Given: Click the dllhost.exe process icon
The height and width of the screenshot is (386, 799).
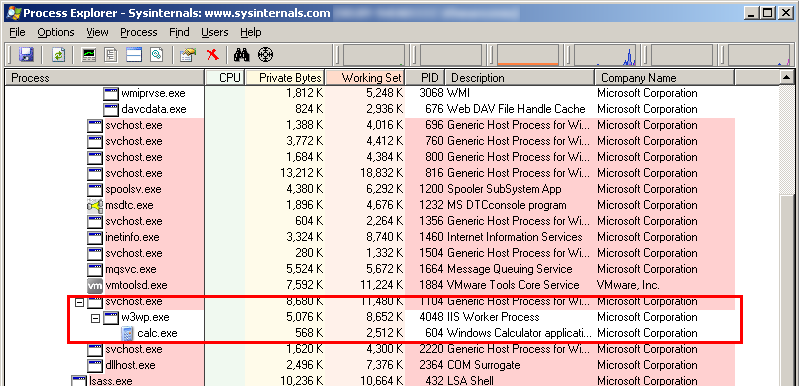Looking at the screenshot, I should [95, 365].
